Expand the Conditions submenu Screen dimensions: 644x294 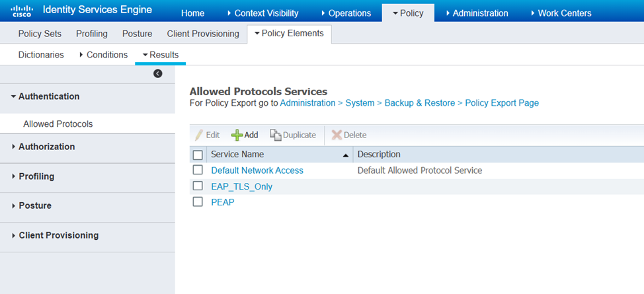click(104, 55)
